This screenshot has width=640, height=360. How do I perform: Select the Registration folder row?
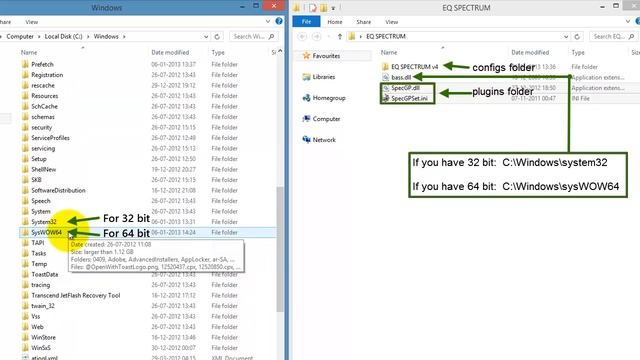tap(147, 75)
